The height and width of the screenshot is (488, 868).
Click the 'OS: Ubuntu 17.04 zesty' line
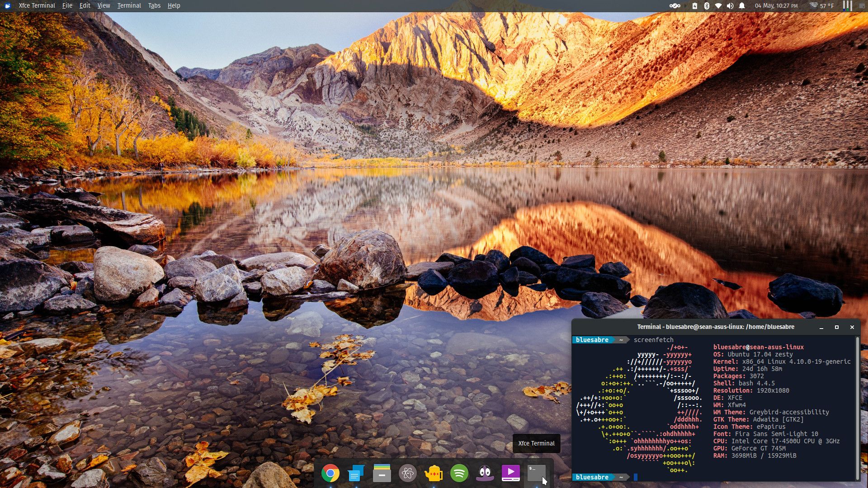[x=753, y=354]
